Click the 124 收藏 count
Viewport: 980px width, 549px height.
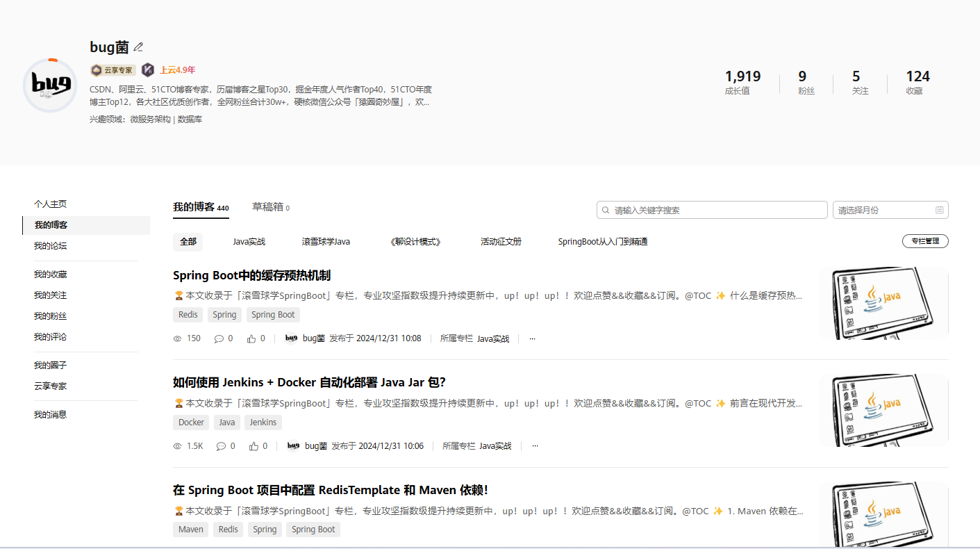[x=917, y=82]
